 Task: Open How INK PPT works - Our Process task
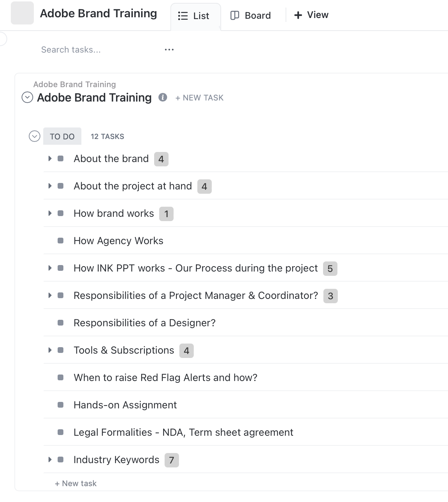point(196,268)
